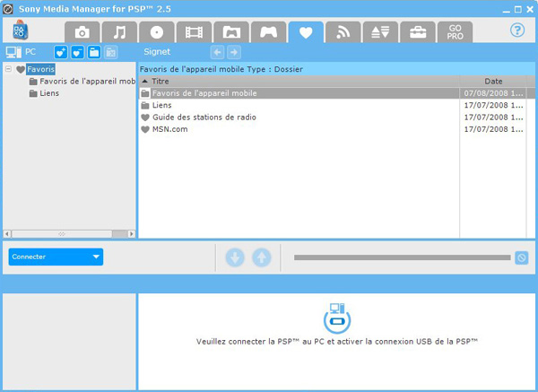Open the Connecter dropdown
The height and width of the screenshot is (392, 538).
56,257
